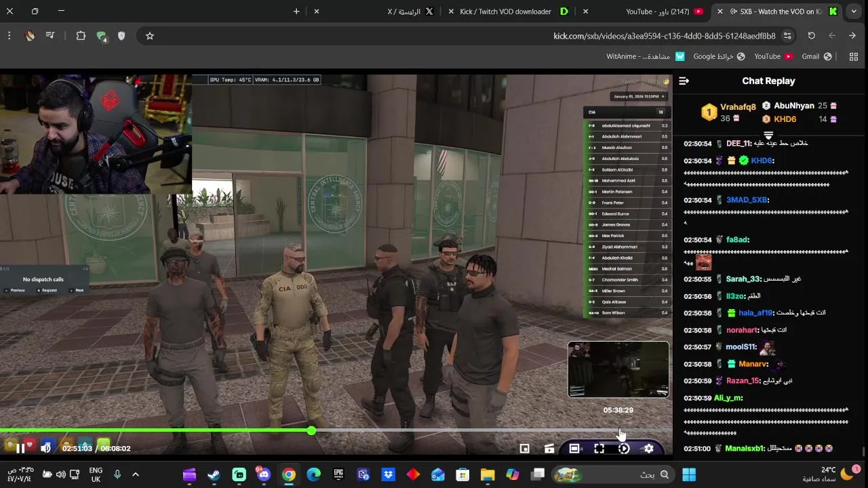Click username Razan_15 in chat
The width and height of the screenshot is (868, 488).
click(742, 381)
